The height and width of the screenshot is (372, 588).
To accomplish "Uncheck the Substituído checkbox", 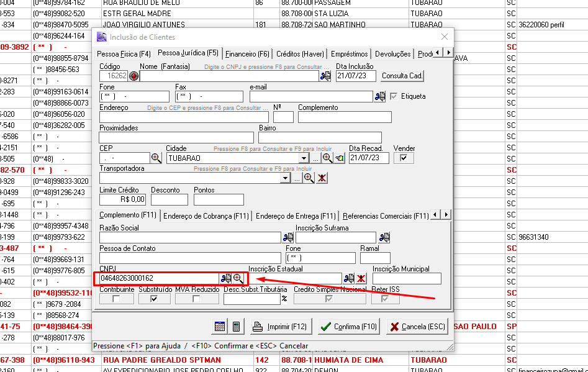I will (x=154, y=299).
